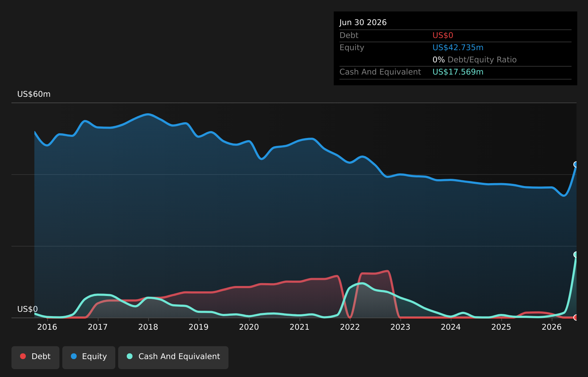Select the Cash endpoint marker at Jun 2026

click(576, 254)
